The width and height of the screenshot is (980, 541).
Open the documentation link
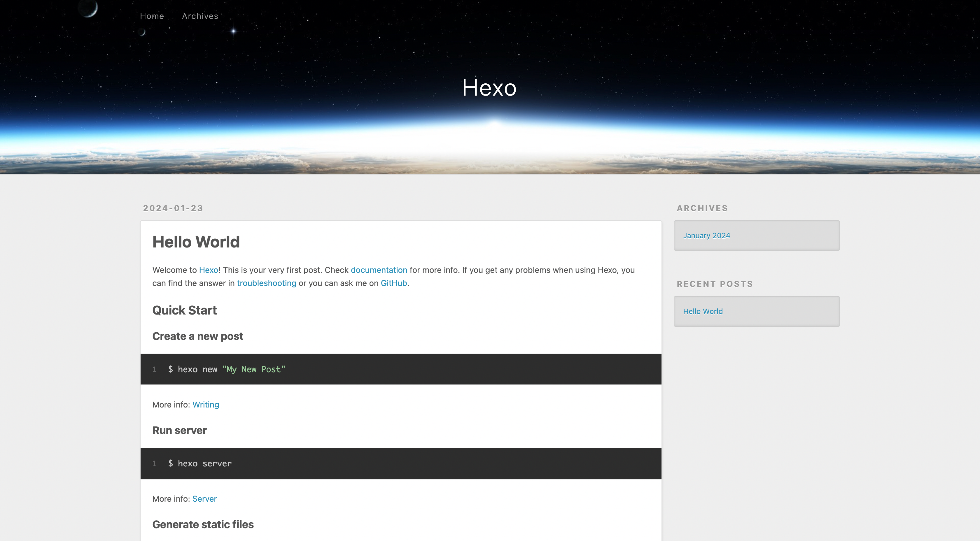(x=379, y=270)
